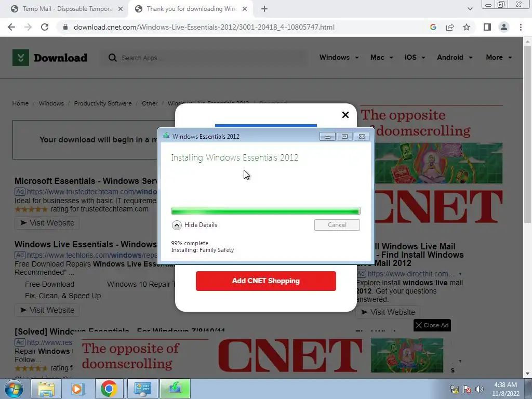Open the Action Center flag icon
Viewport: 532px width, 399px height.
pyautogui.click(x=467, y=389)
